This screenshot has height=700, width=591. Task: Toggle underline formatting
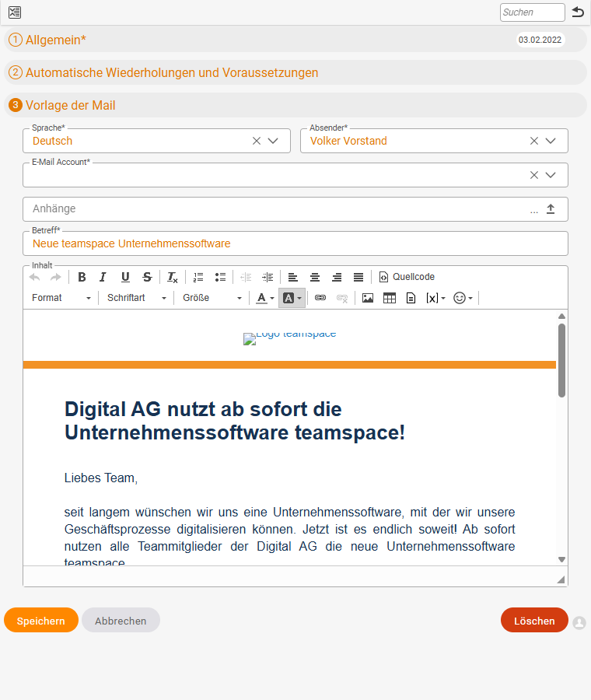(x=125, y=277)
